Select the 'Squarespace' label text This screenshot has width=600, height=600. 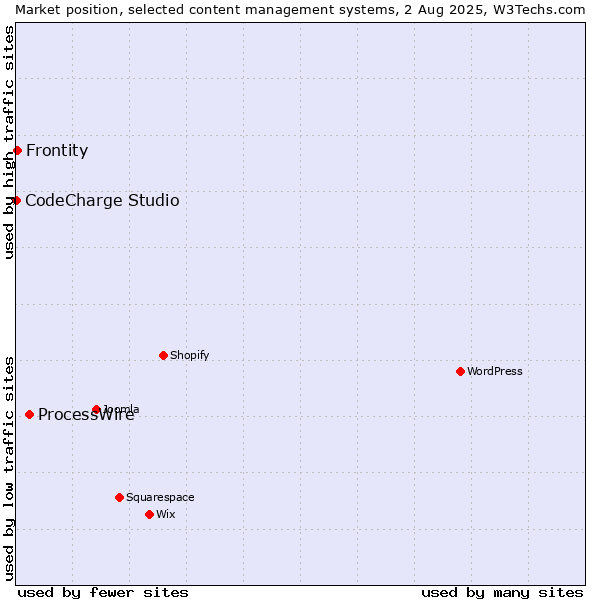(160, 497)
